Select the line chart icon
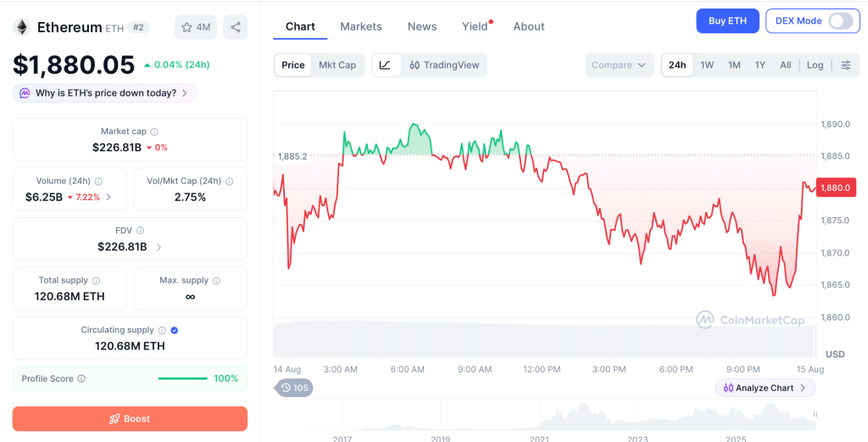 (386, 64)
